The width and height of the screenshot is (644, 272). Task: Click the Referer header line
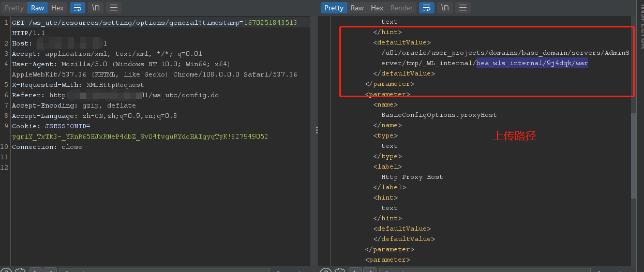[115, 95]
